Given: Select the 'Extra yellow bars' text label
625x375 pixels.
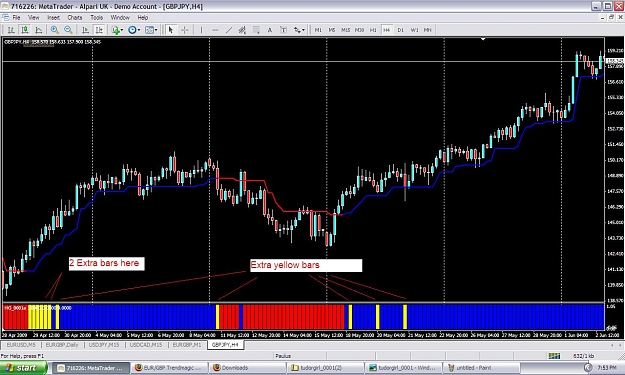Looking at the screenshot, I should pyautogui.click(x=306, y=265).
